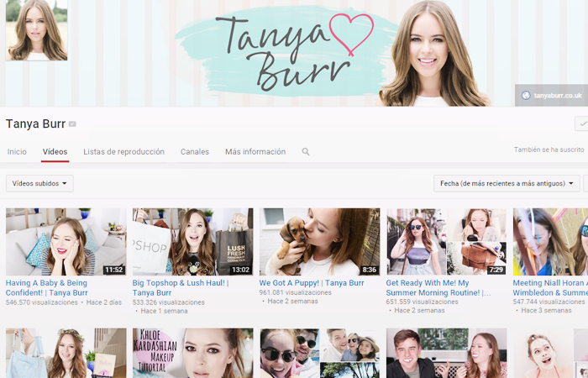Open We Got A Puppy! title link

[312, 283]
